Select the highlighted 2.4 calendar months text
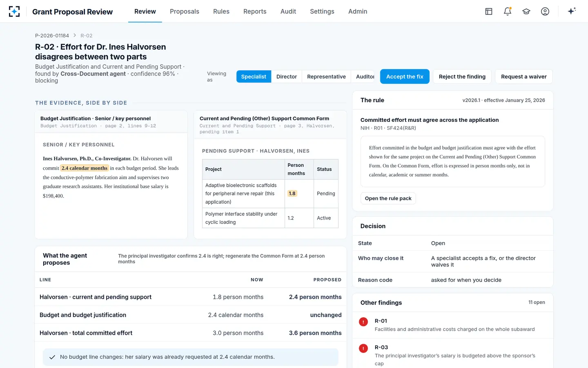The width and height of the screenshot is (588, 368). (x=85, y=168)
